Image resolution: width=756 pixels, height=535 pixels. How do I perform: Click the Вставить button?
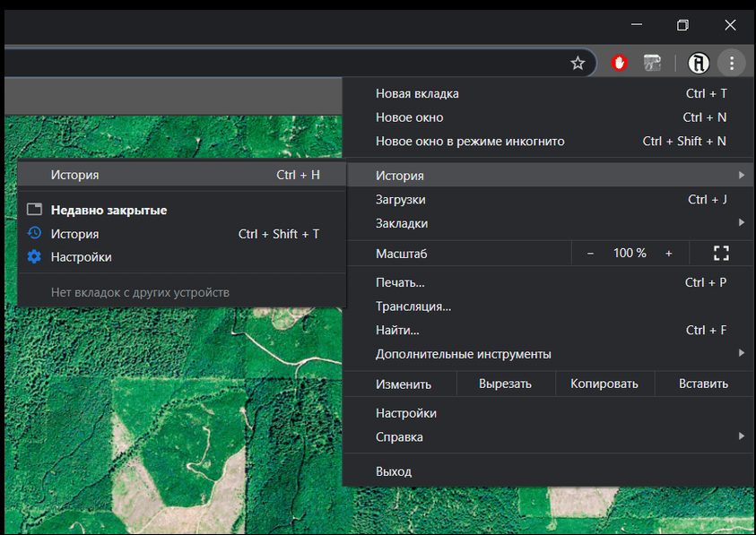(x=703, y=384)
